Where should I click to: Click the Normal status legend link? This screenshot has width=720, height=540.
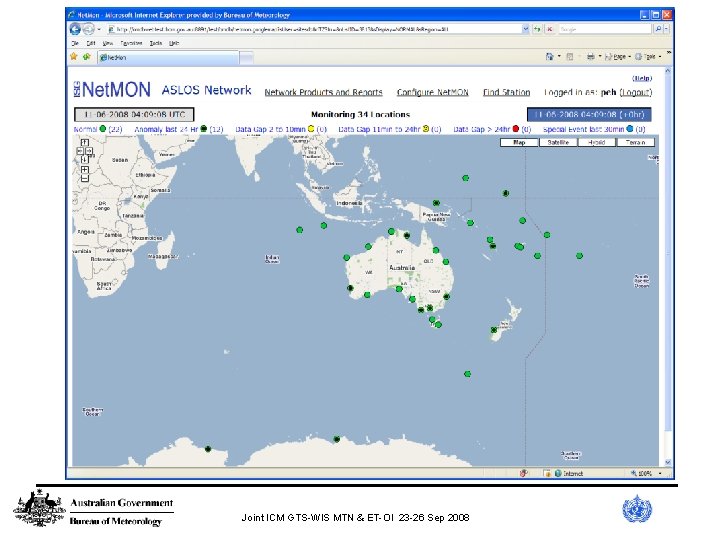point(85,129)
